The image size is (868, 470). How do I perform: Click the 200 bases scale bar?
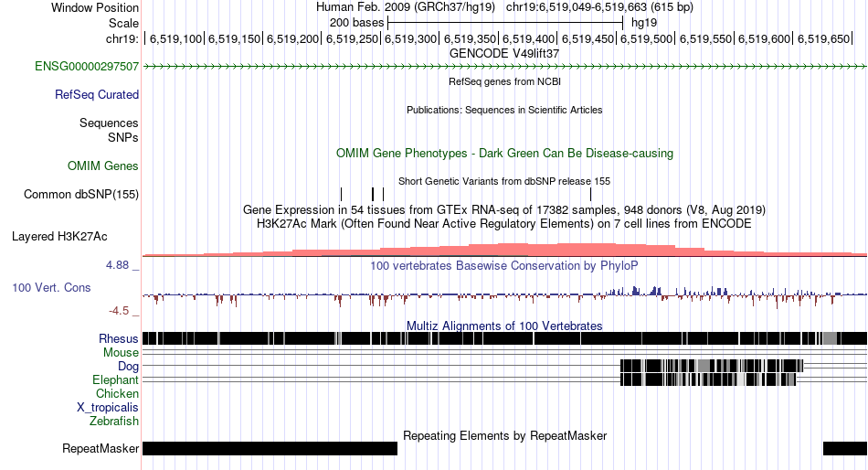(505, 23)
